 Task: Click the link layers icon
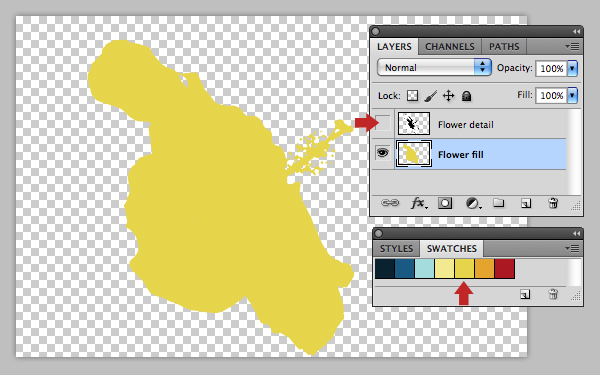click(x=390, y=202)
